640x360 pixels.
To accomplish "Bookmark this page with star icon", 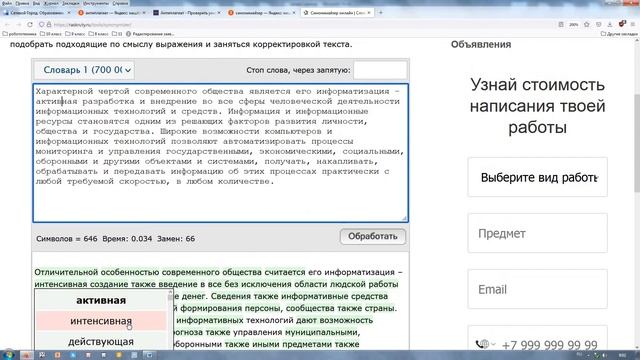I will point(587,24).
